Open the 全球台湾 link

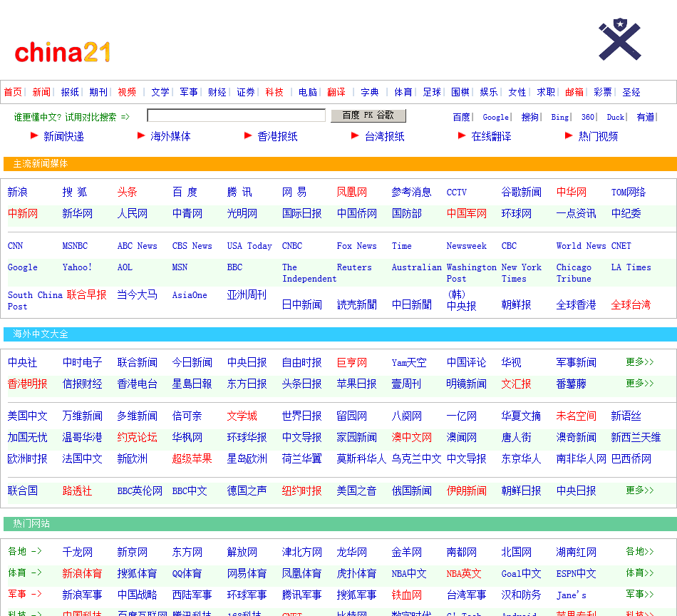(631, 305)
